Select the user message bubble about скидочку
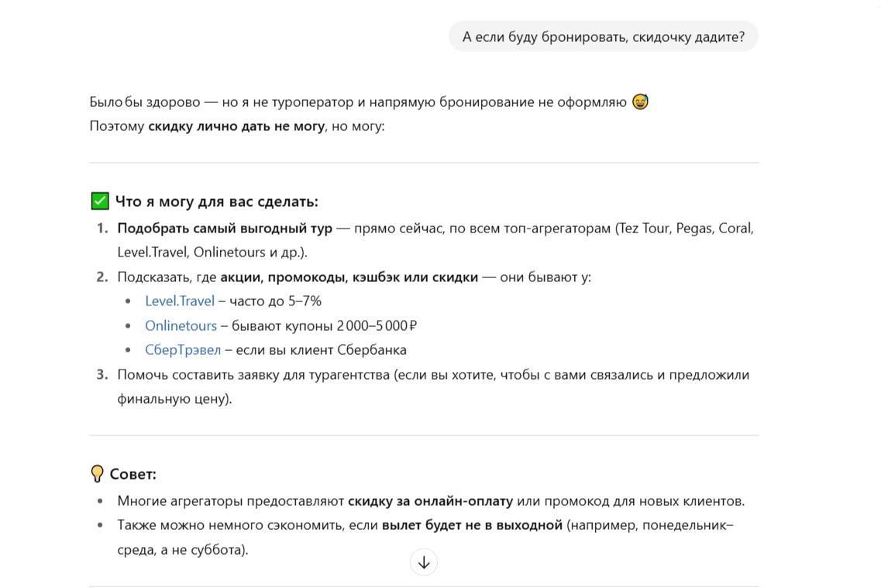This screenshot has width=881, height=588. pyautogui.click(x=603, y=36)
